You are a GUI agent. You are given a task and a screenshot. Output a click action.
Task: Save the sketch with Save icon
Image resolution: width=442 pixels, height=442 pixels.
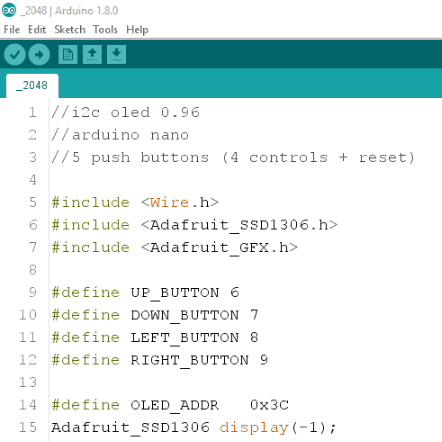point(116,54)
